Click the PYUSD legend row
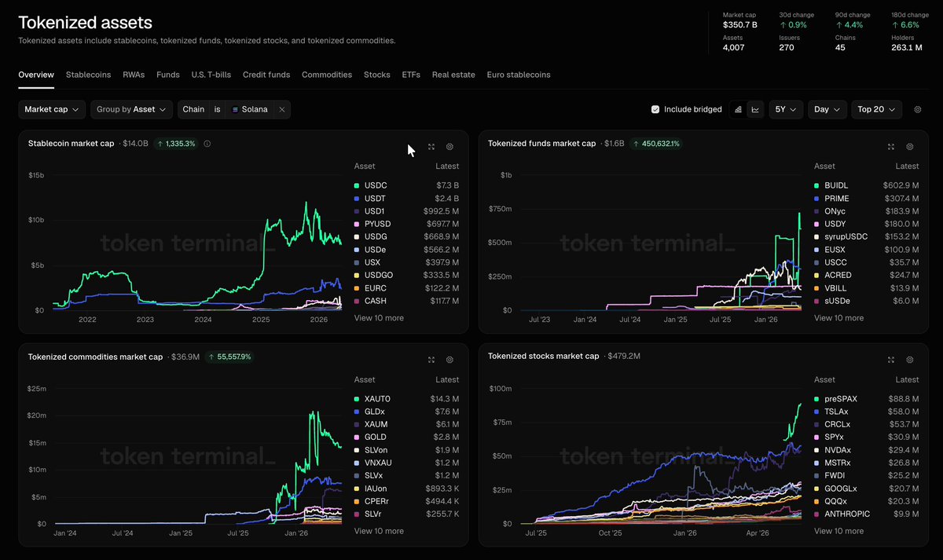Viewport: 943px width, 560px height. tap(406, 224)
